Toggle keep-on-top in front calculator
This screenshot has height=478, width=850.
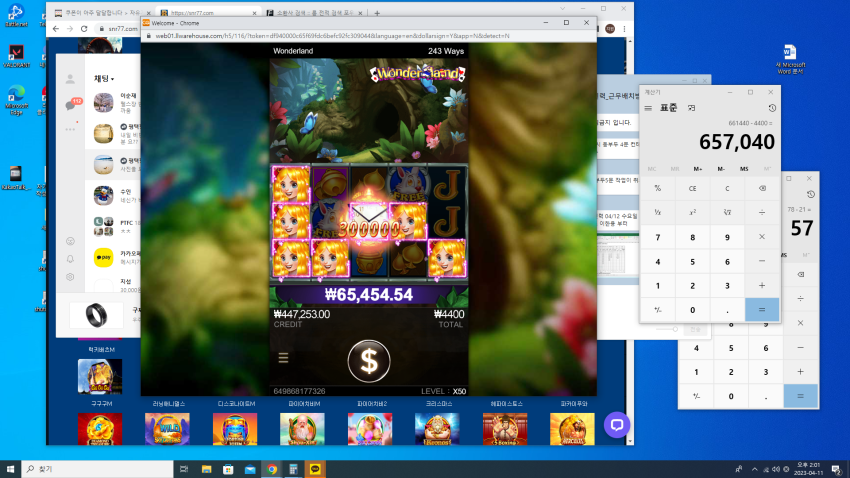692,108
